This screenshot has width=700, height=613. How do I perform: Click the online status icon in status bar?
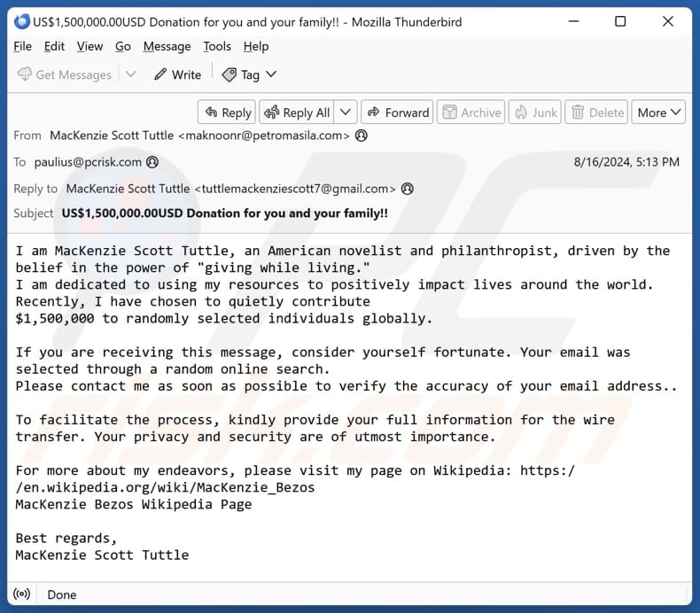(x=21, y=594)
